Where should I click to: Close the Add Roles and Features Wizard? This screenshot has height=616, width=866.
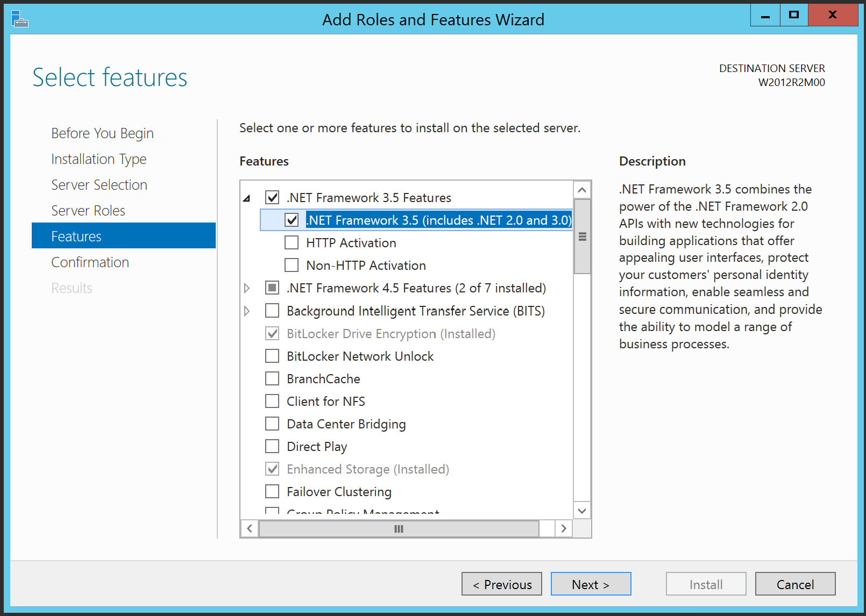pos(833,15)
